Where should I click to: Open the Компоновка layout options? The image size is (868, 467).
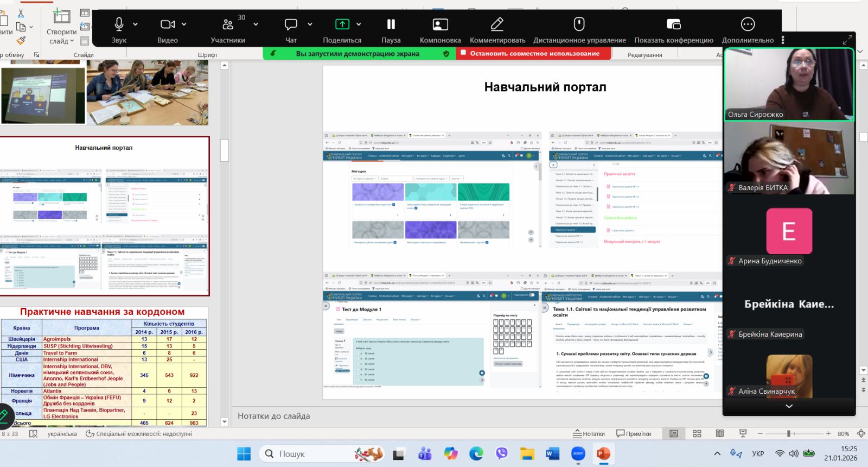click(440, 29)
